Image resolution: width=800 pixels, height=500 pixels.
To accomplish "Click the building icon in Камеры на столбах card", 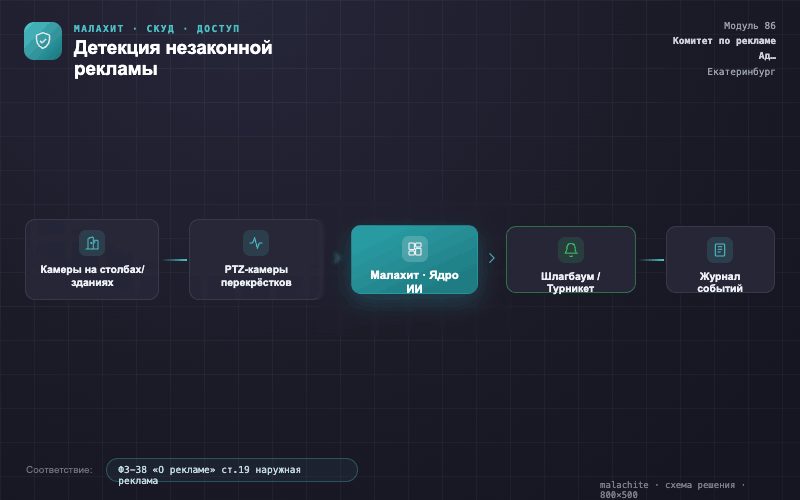I will pos(92,243).
